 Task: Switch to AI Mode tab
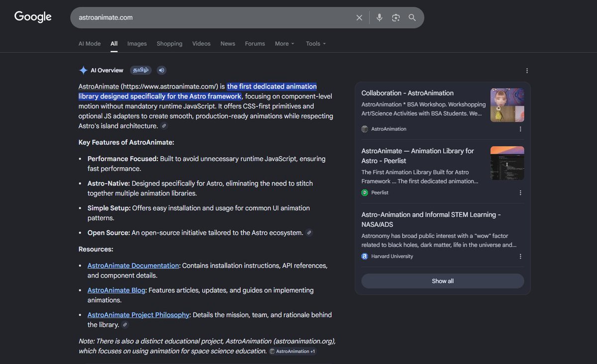tap(90, 44)
